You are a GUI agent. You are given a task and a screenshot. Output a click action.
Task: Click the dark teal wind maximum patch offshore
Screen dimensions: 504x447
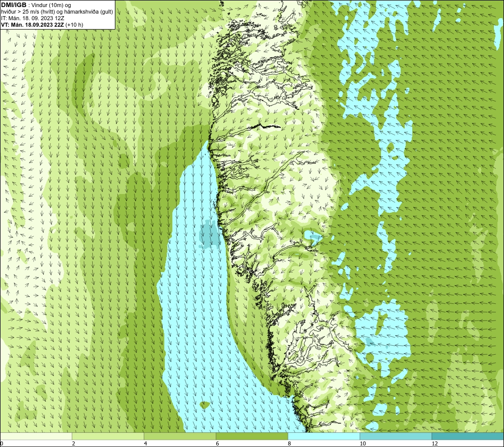pyautogui.click(x=209, y=234)
